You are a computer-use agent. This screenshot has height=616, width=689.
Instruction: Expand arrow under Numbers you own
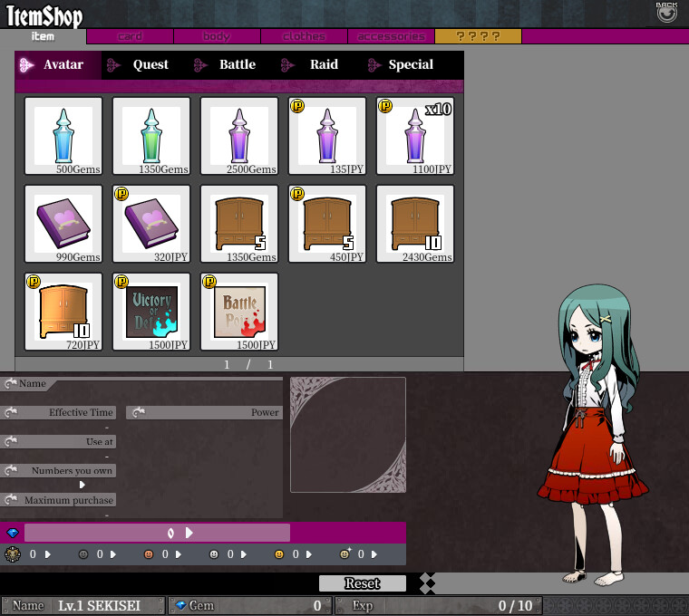point(82,486)
